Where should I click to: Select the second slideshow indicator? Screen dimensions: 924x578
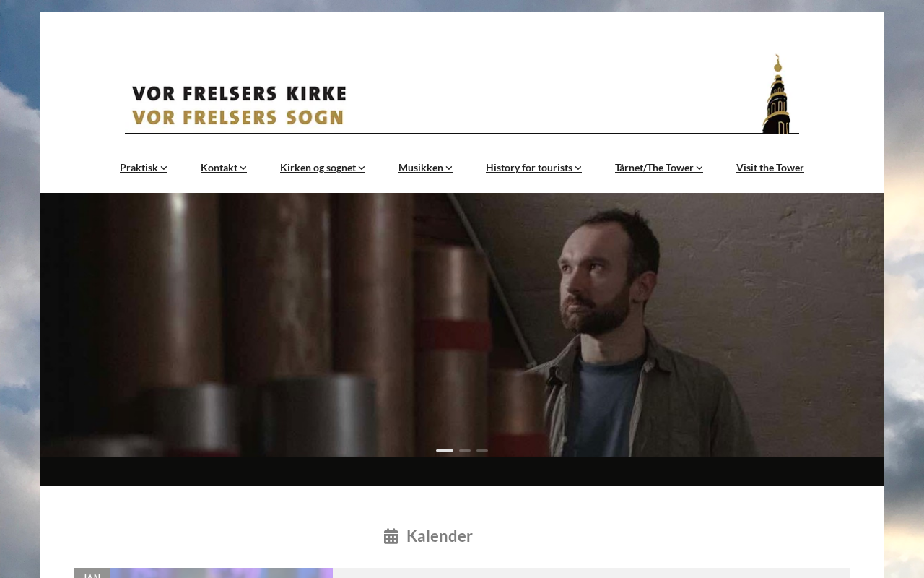(465, 451)
